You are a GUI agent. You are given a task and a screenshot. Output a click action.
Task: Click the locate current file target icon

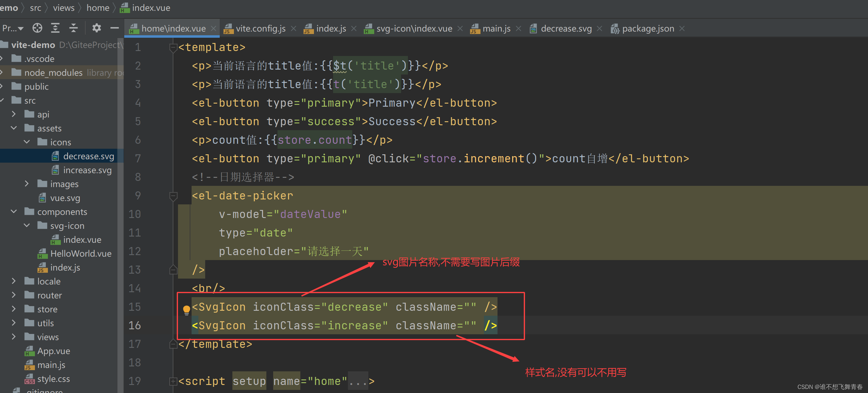point(37,28)
